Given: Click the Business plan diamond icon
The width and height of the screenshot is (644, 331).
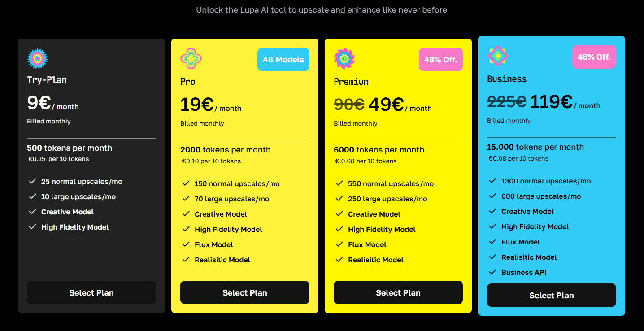Looking at the screenshot, I should click(498, 56).
